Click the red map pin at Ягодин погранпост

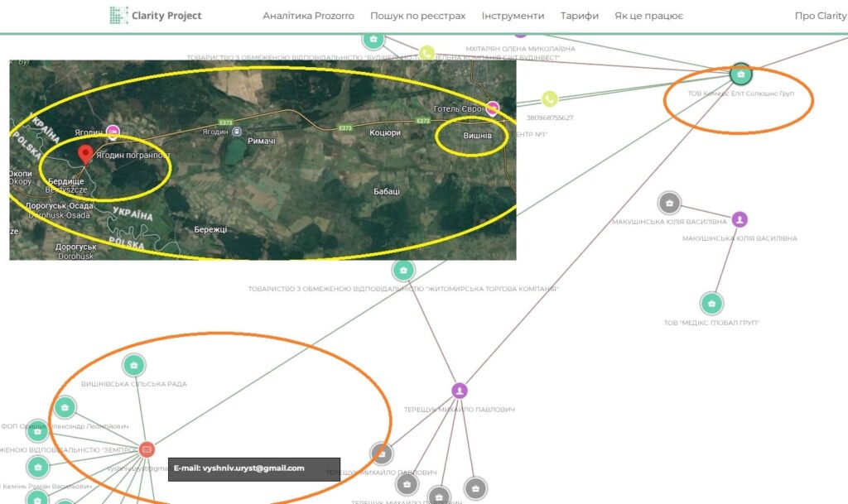(x=84, y=155)
